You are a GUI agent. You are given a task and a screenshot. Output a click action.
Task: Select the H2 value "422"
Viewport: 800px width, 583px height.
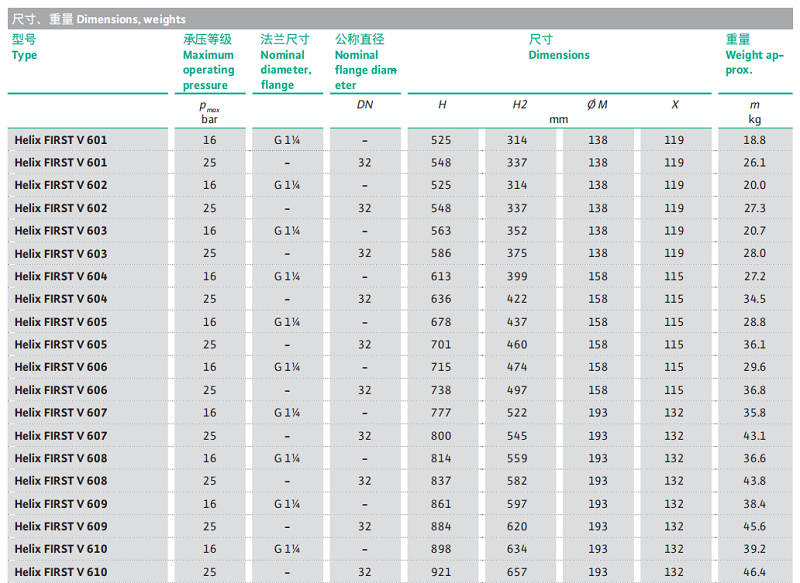[x=517, y=299]
